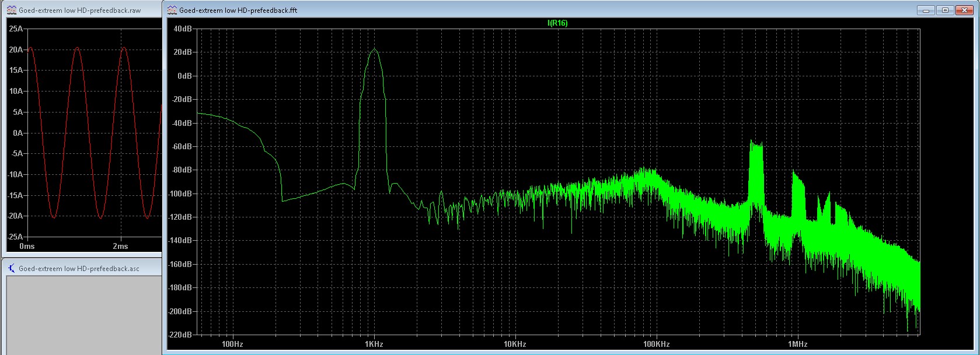Click the waveform icon of the .fft window
The image size is (980, 355).
pos(172,10)
